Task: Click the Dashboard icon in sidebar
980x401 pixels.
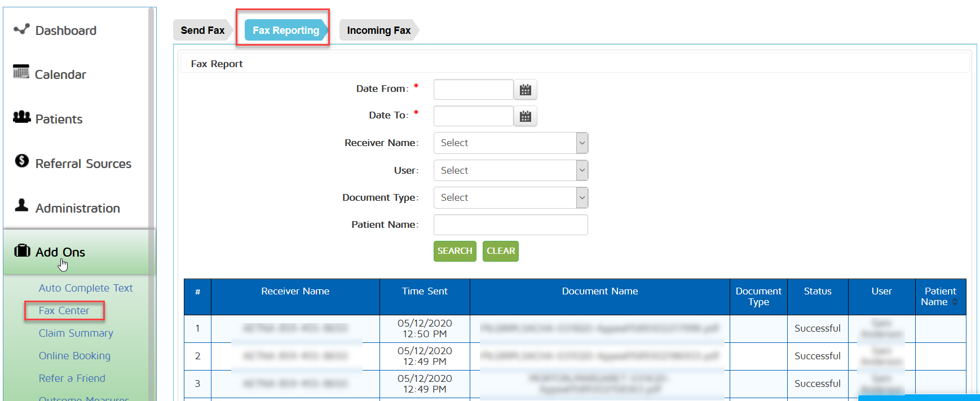Action: pos(21,29)
